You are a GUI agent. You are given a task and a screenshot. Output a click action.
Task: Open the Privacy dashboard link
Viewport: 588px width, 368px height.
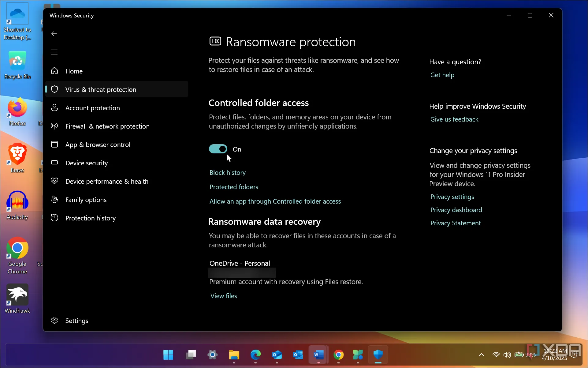(456, 210)
